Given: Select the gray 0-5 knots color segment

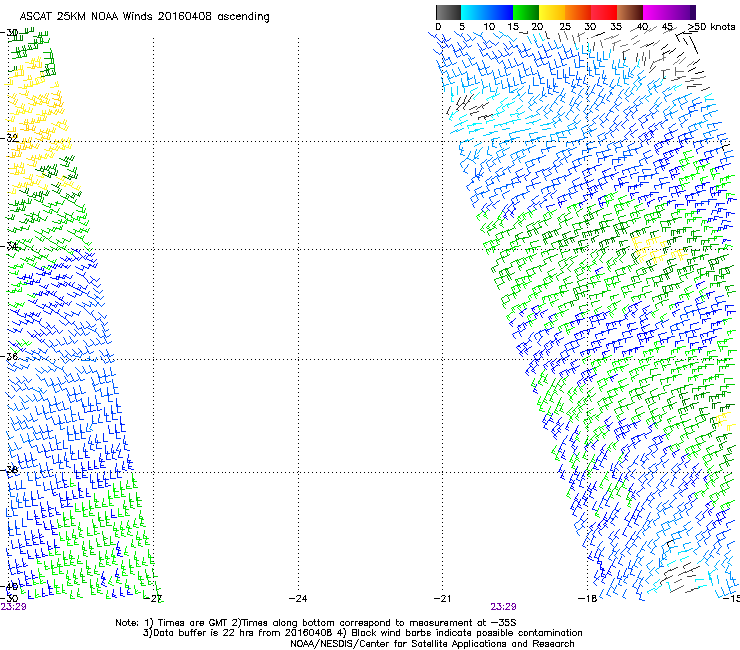Looking at the screenshot, I should [448, 12].
